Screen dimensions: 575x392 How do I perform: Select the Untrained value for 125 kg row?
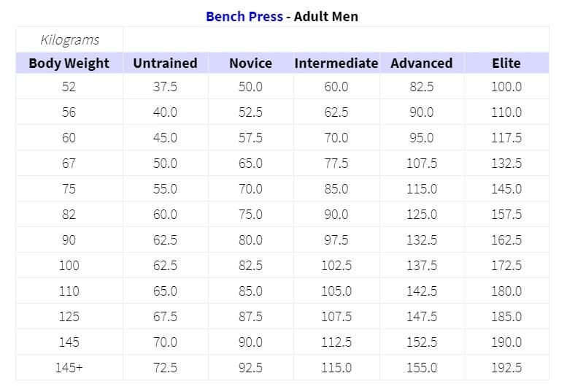pos(165,316)
